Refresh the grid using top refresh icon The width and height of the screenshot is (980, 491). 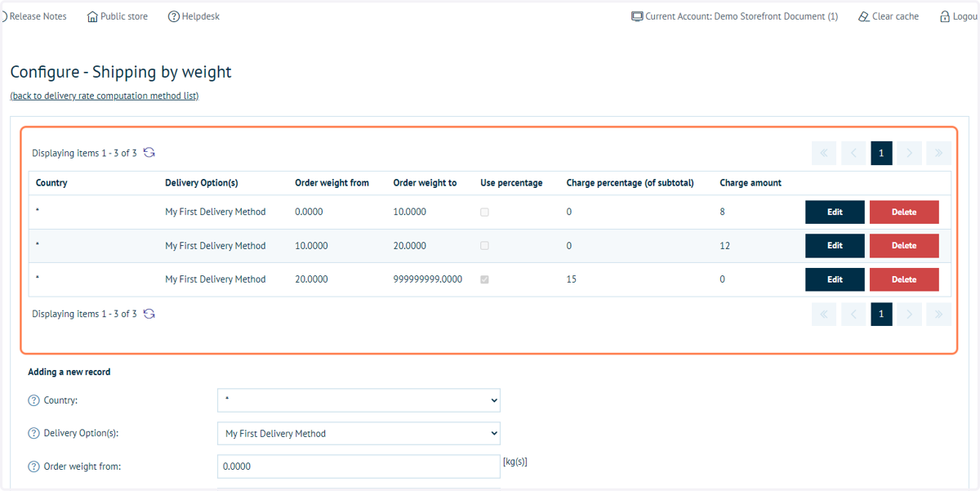click(x=149, y=153)
